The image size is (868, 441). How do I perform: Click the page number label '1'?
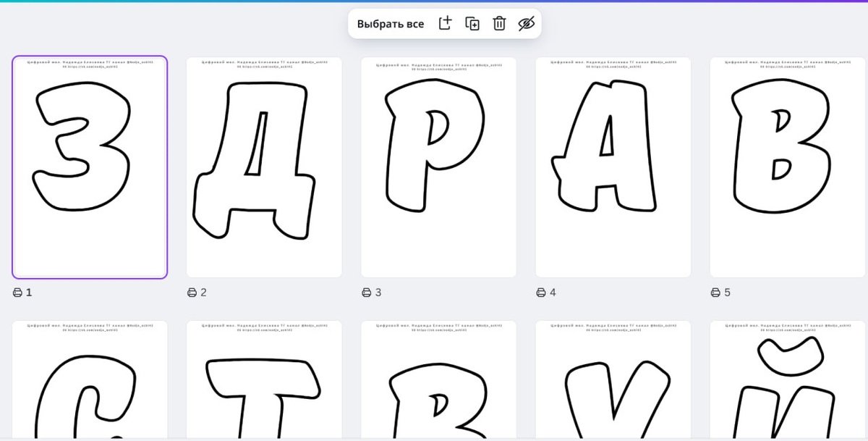(29, 293)
